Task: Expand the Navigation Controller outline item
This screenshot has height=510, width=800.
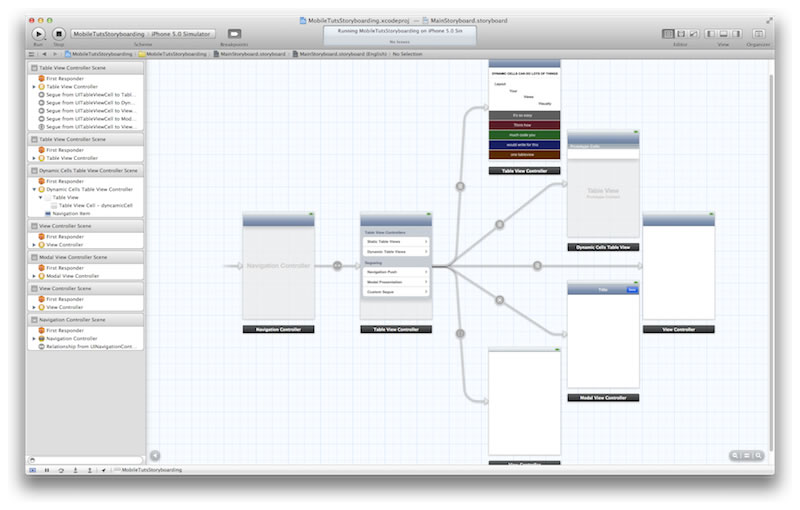Action: point(34,338)
